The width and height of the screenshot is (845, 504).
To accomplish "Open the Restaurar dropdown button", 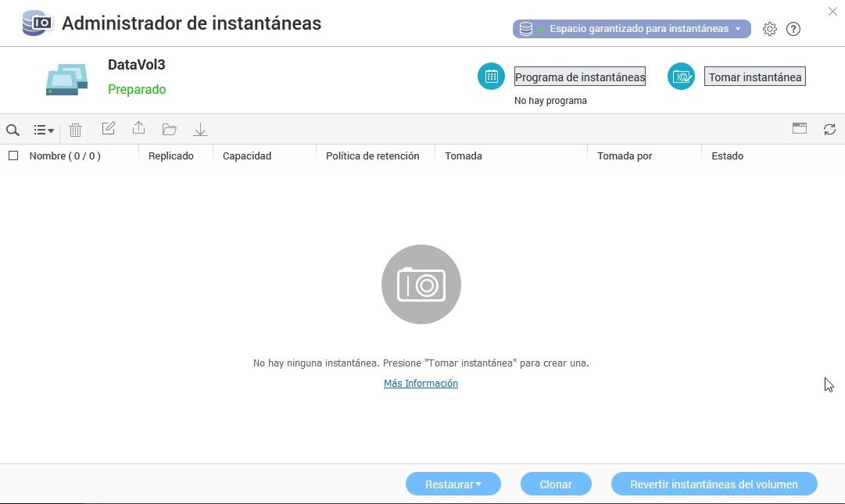I will 453,484.
